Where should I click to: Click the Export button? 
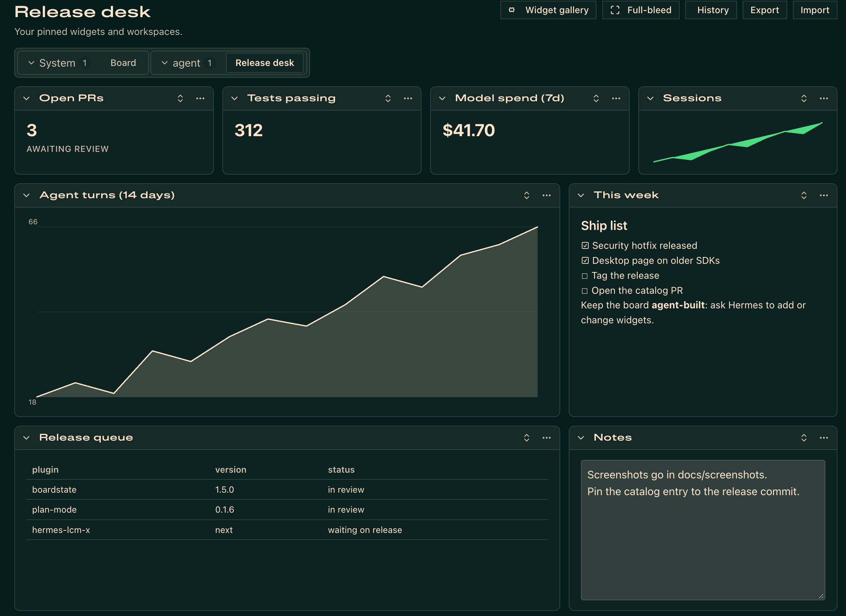click(765, 10)
